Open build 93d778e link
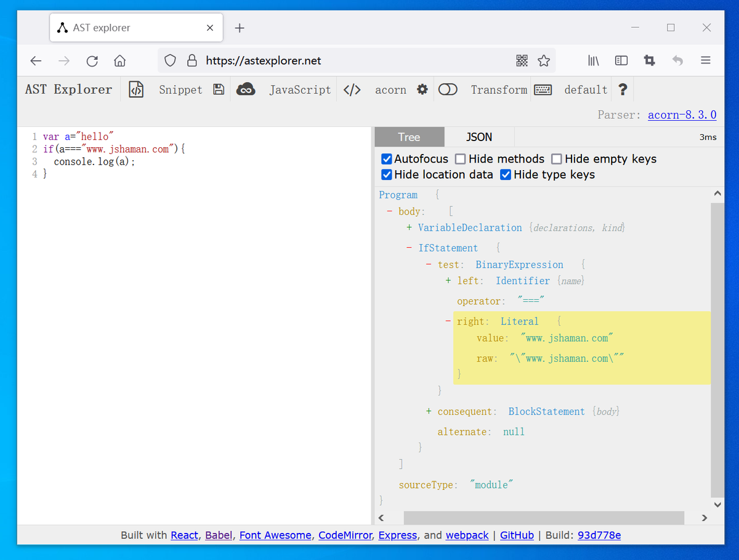Viewport: 739px width, 560px height. (599, 535)
